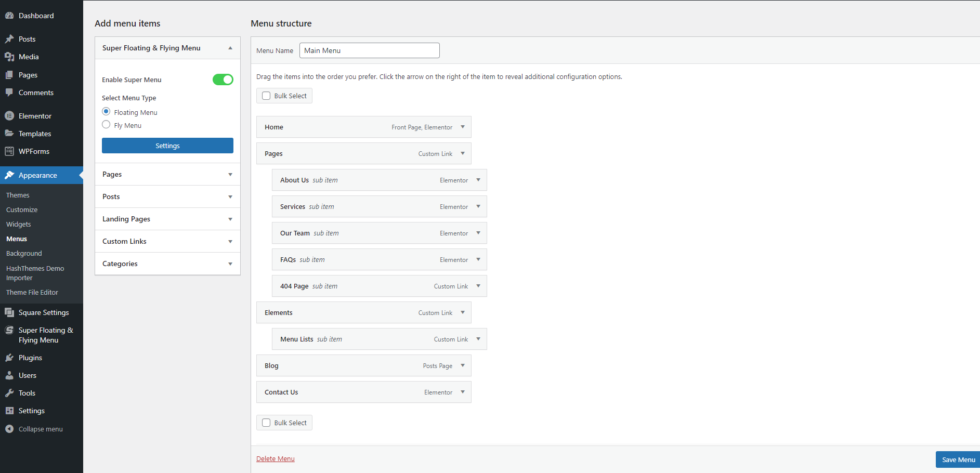Select the Fly Menu radio option
This screenshot has width=980, height=473.
click(x=106, y=124)
